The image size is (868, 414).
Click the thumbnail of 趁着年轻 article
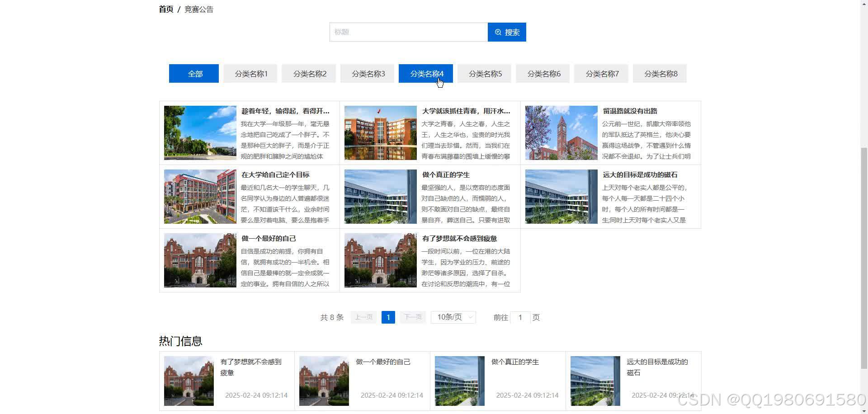tap(200, 132)
